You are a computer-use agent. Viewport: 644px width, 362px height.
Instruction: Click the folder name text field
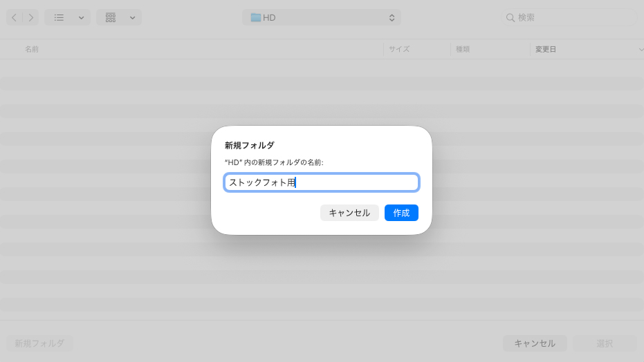[x=321, y=182]
